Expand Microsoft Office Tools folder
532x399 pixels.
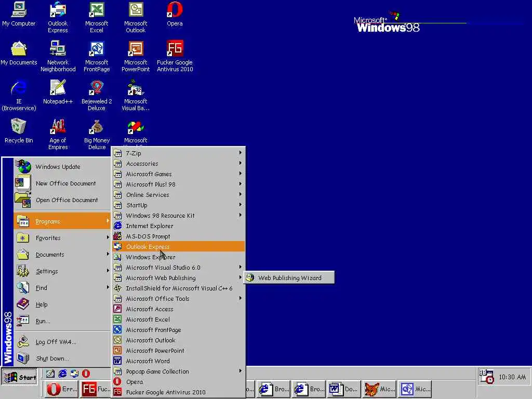pyautogui.click(x=179, y=299)
